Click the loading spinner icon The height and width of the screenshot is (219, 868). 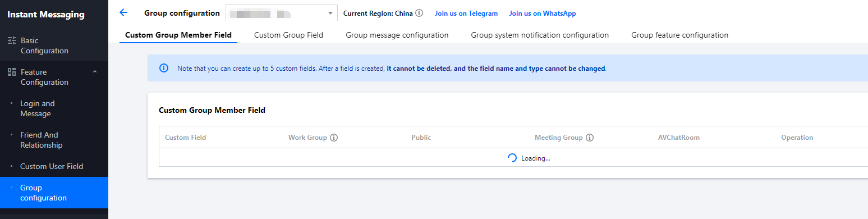coord(512,158)
